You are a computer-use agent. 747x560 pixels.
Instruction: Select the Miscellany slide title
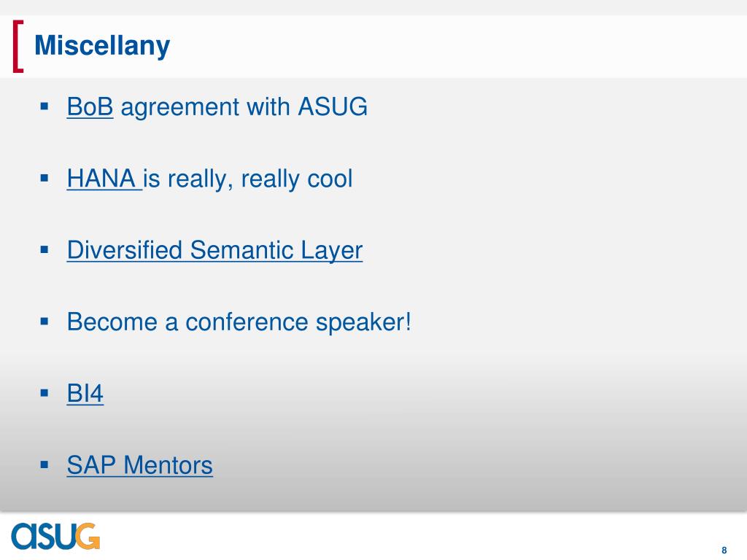pyautogui.click(x=102, y=46)
